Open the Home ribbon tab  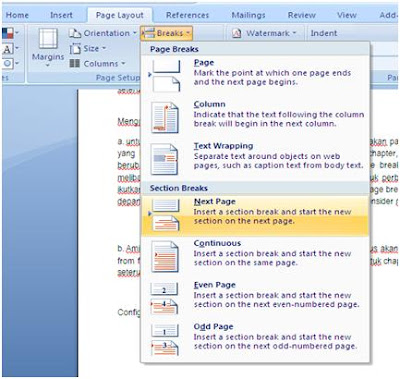(17, 15)
